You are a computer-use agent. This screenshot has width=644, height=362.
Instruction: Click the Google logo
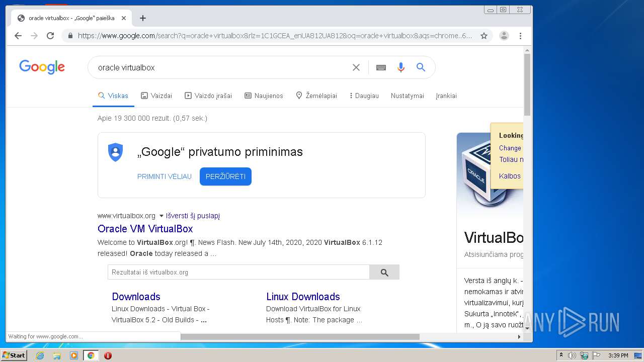click(42, 67)
